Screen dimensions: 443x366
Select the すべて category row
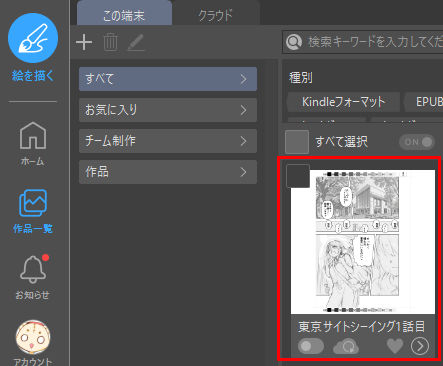coord(168,79)
